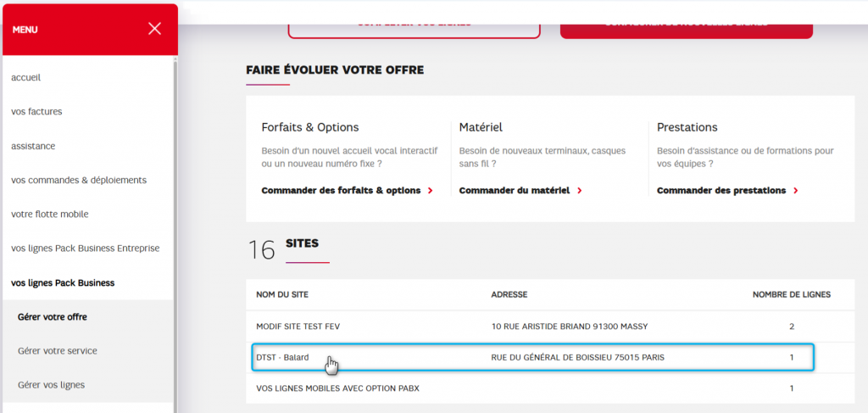
Task: Select vos lignes Pack Business Entreprise
Action: pos(85,248)
